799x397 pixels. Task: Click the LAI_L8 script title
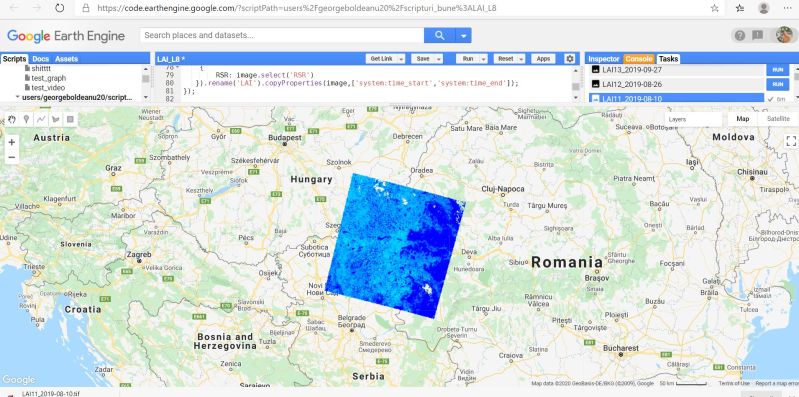(x=171, y=59)
